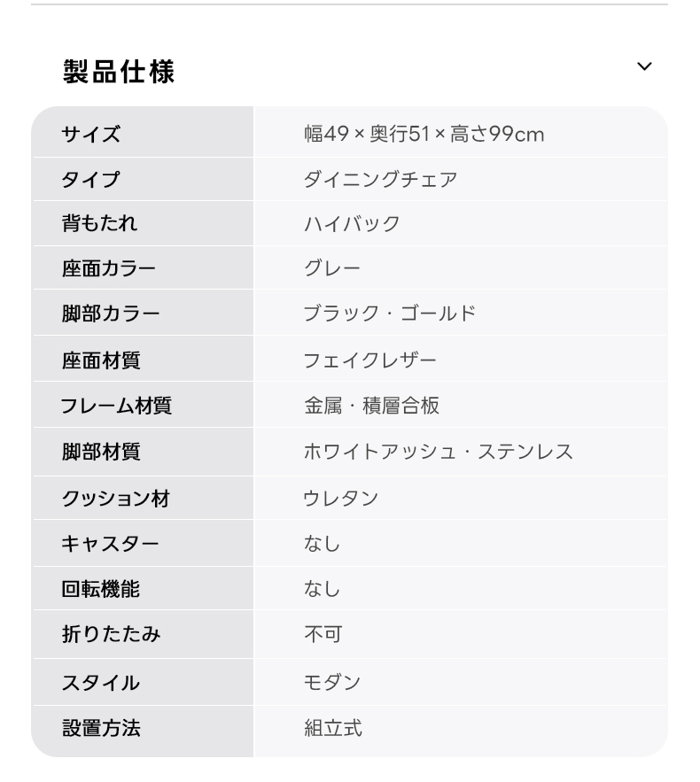Select the グレー seat color value
Viewport: 700px width, 782px height.
pos(331,268)
